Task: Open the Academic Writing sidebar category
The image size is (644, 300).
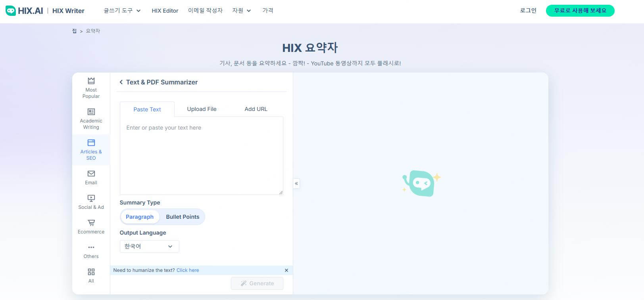Action: [x=91, y=119]
